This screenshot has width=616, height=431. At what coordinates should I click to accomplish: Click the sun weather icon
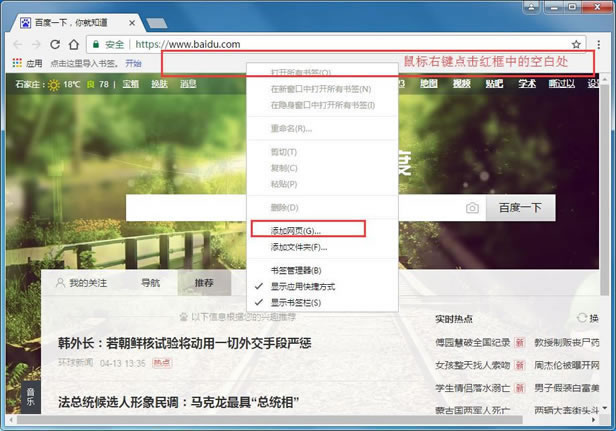pos(54,84)
